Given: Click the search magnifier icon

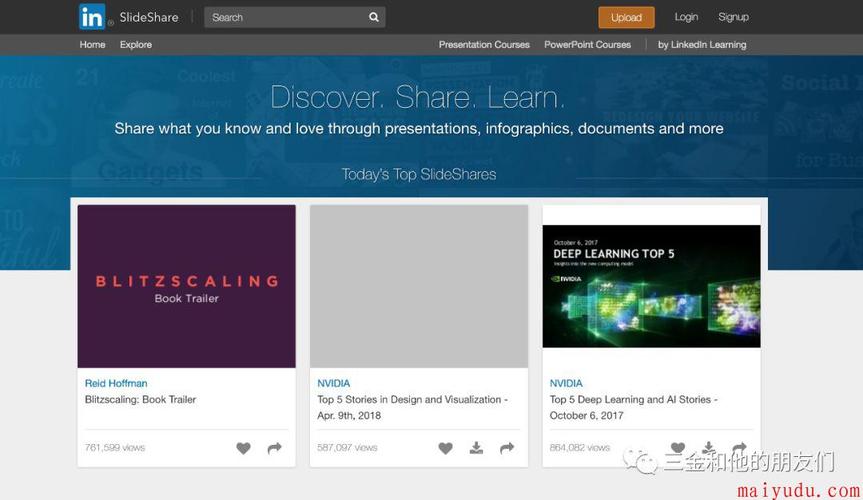Looking at the screenshot, I should coord(373,17).
